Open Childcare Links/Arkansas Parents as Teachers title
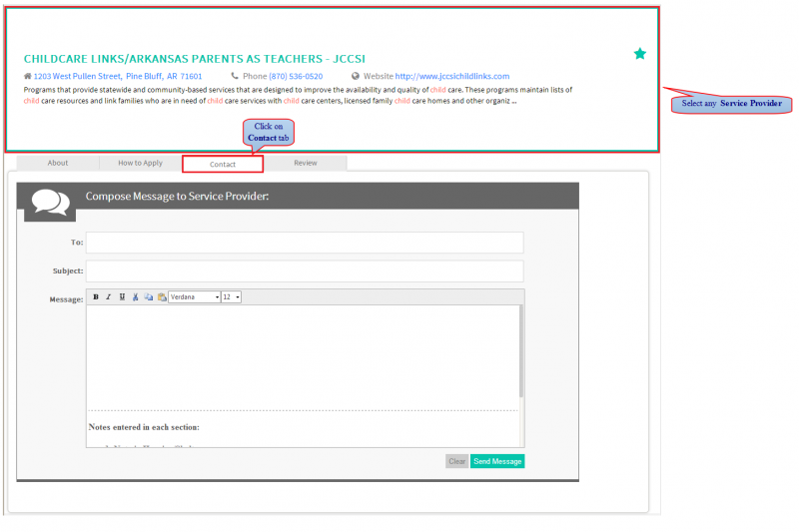Viewport: 799px width, 532px height. (x=194, y=59)
